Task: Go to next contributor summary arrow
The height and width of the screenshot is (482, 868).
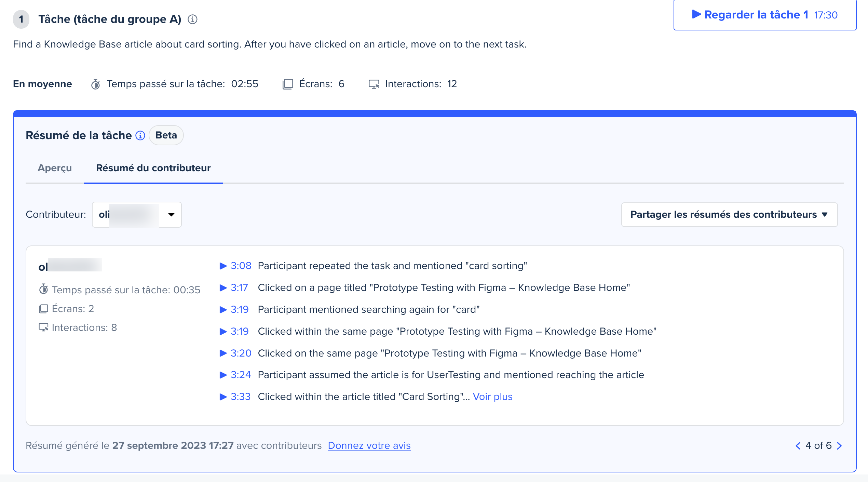Action: 840,446
